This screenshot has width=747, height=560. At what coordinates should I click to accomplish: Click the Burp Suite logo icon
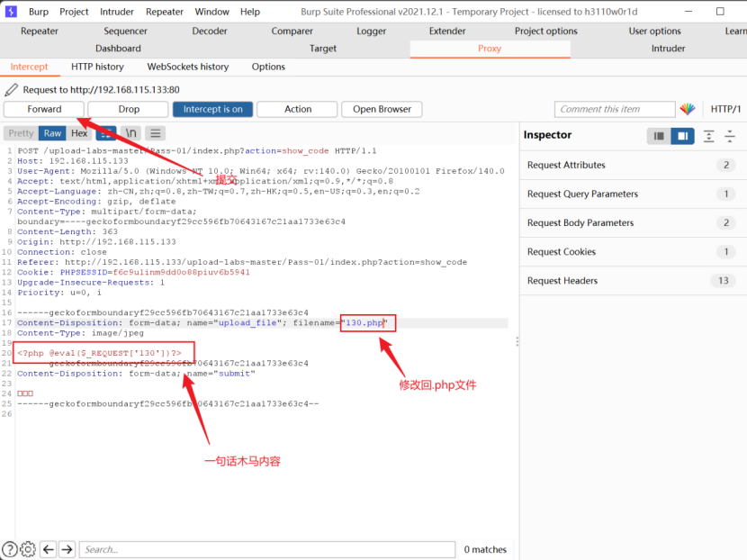coord(11,12)
